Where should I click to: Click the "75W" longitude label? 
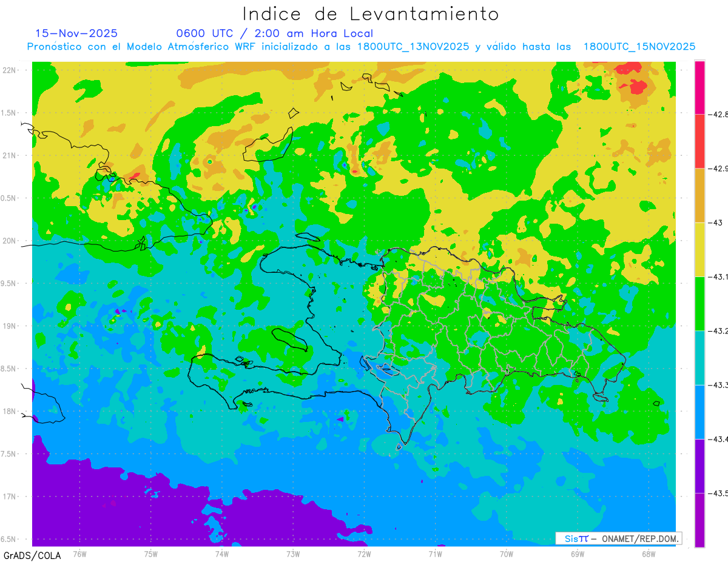click(x=150, y=553)
